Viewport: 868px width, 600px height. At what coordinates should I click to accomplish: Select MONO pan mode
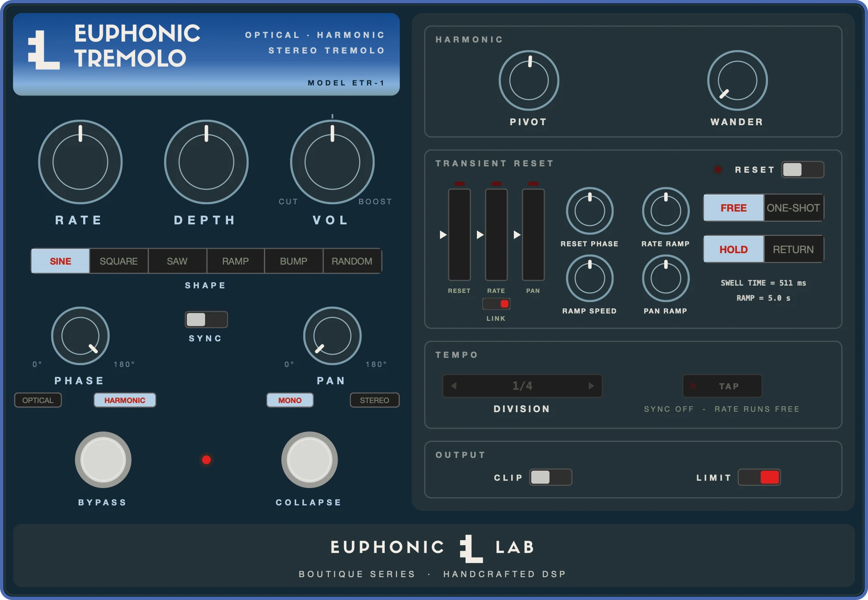click(290, 400)
